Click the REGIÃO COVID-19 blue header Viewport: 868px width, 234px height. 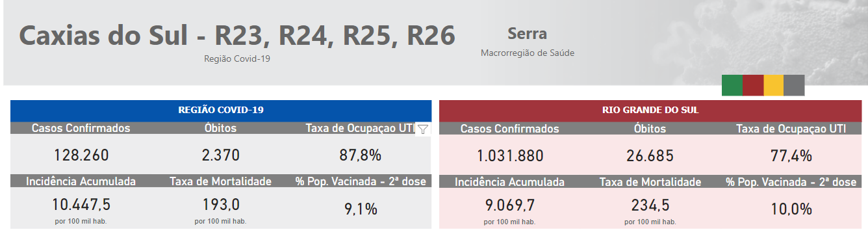coord(221,110)
